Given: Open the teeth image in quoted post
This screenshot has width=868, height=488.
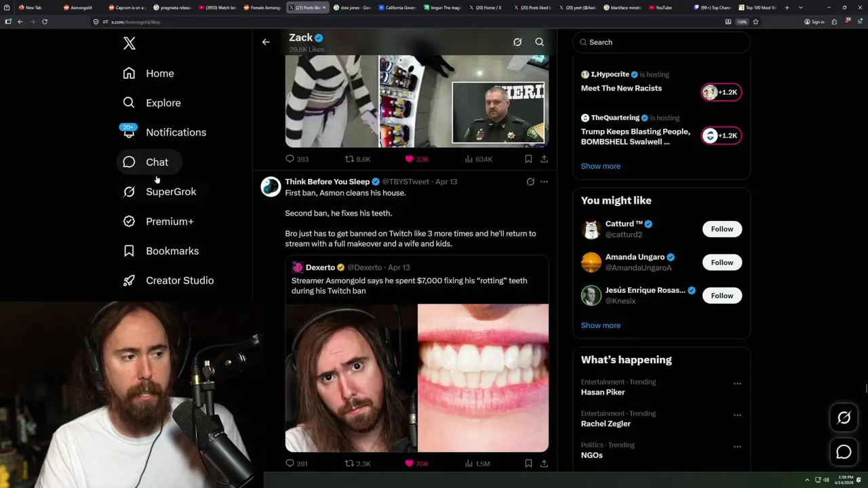Looking at the screenshot, I should click(x=483, y=378).
